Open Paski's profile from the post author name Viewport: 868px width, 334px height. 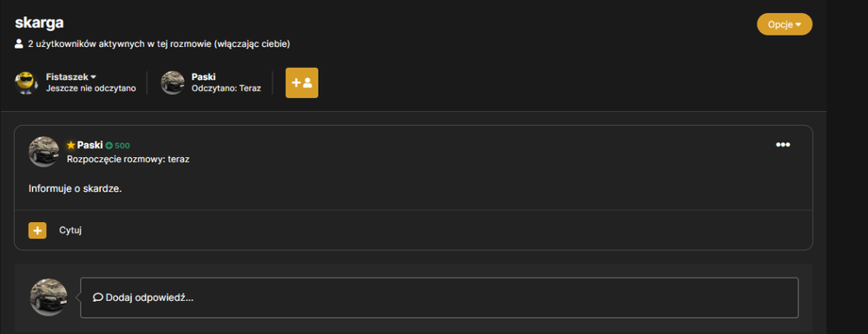89,146
